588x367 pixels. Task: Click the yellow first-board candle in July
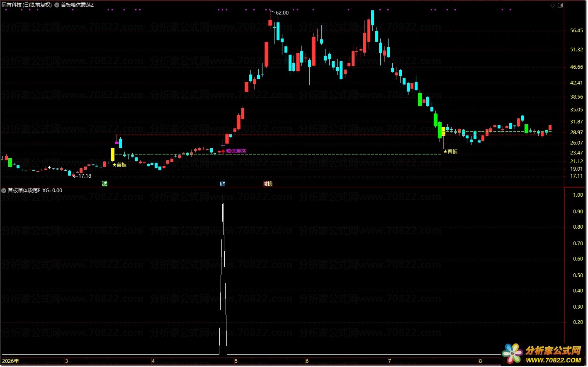coord(443,132)
